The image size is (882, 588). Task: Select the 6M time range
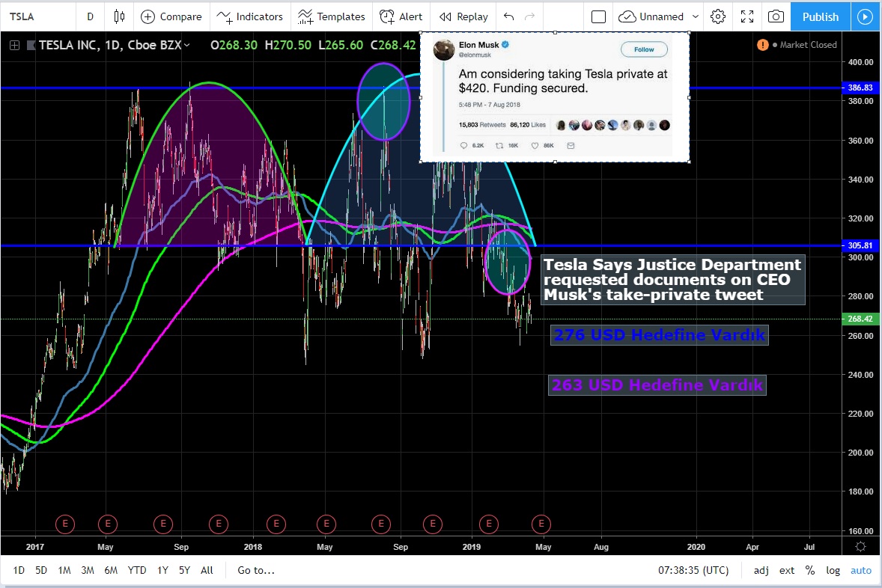[111, 570]
